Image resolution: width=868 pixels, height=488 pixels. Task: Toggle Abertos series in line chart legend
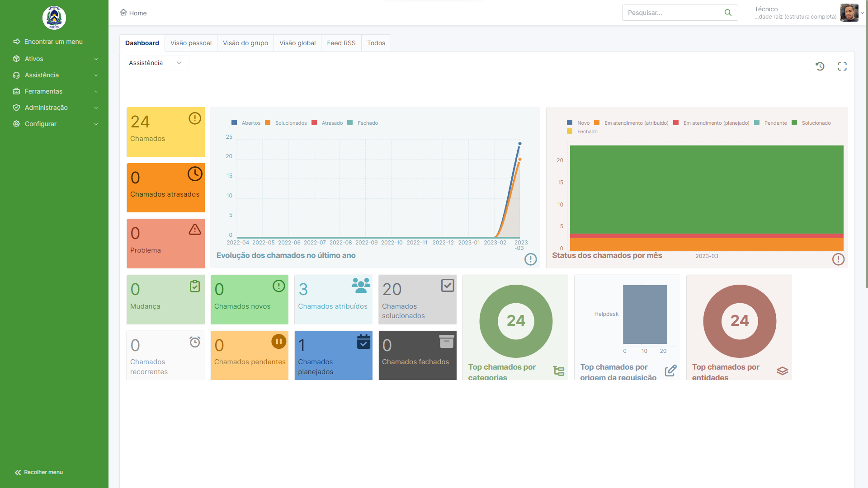pos(246,123)
